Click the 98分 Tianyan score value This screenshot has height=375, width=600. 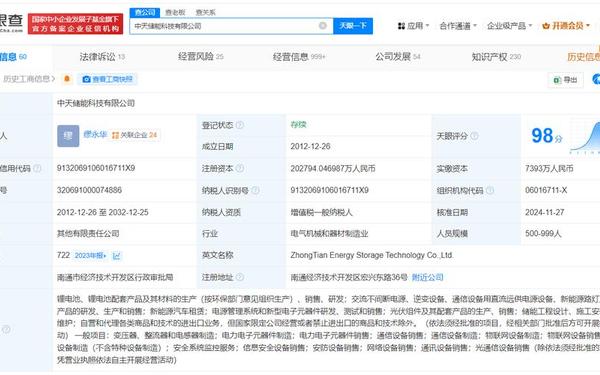pos(547,135)
